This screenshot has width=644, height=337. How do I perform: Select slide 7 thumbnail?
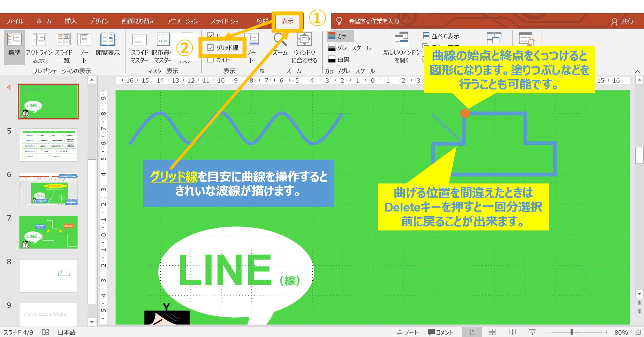point(48,232)
